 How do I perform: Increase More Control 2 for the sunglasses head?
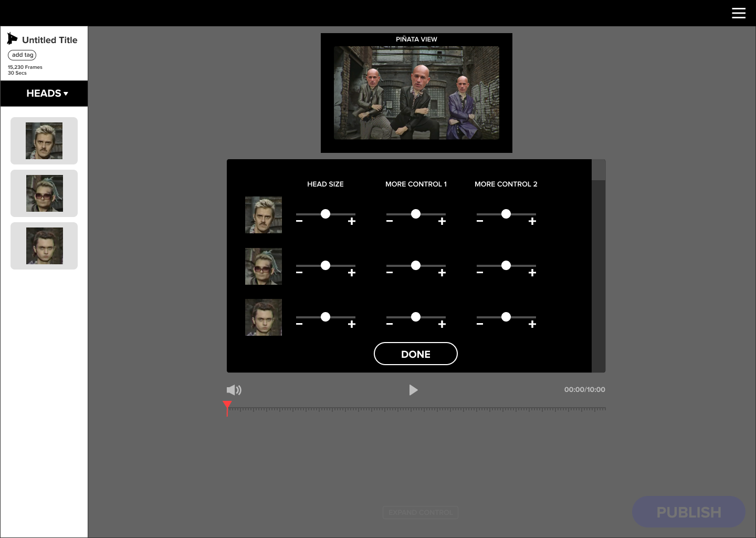[x=532, y=273]
